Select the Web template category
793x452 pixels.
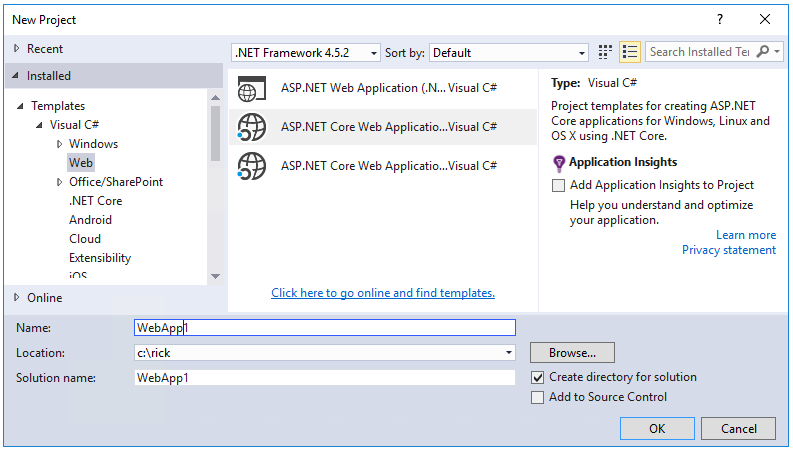point(81,163)
